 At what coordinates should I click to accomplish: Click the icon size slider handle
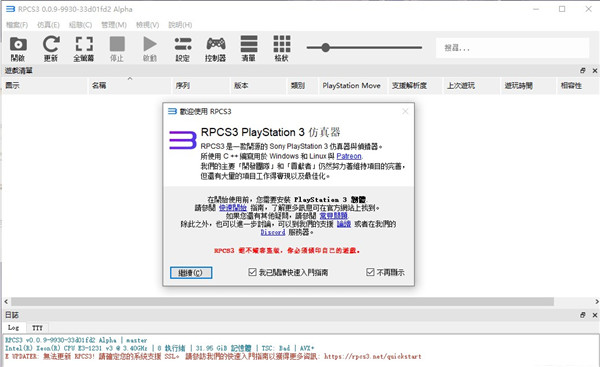click(x=325, y=48)
